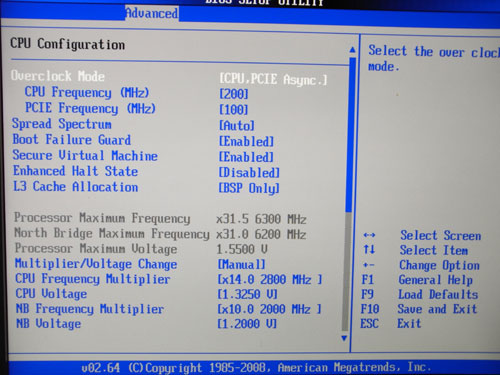Click the scrollbar down arrow
The width and height of the screenshot is (500, 375).
click(344, 338)
